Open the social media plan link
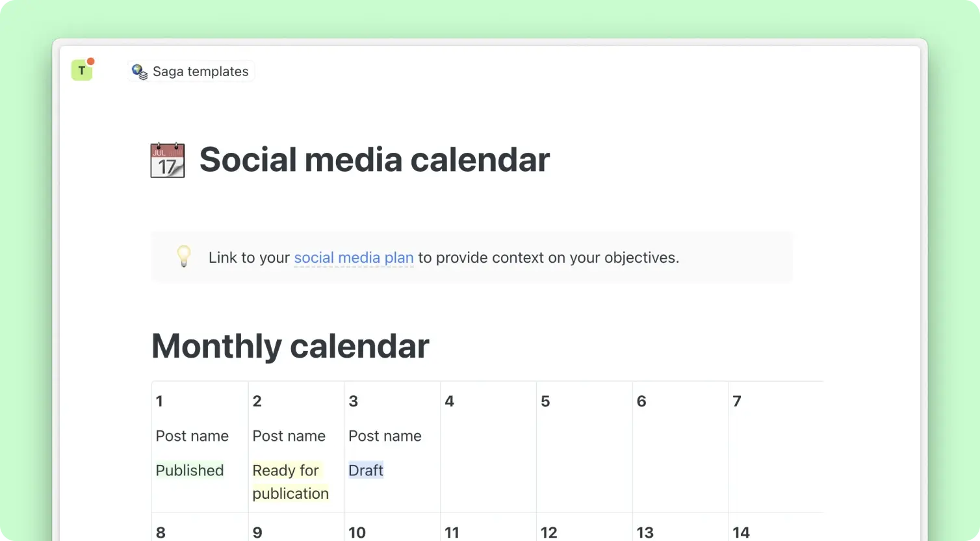The width and height of the screenshot is (980, 541). coord(354,257)
